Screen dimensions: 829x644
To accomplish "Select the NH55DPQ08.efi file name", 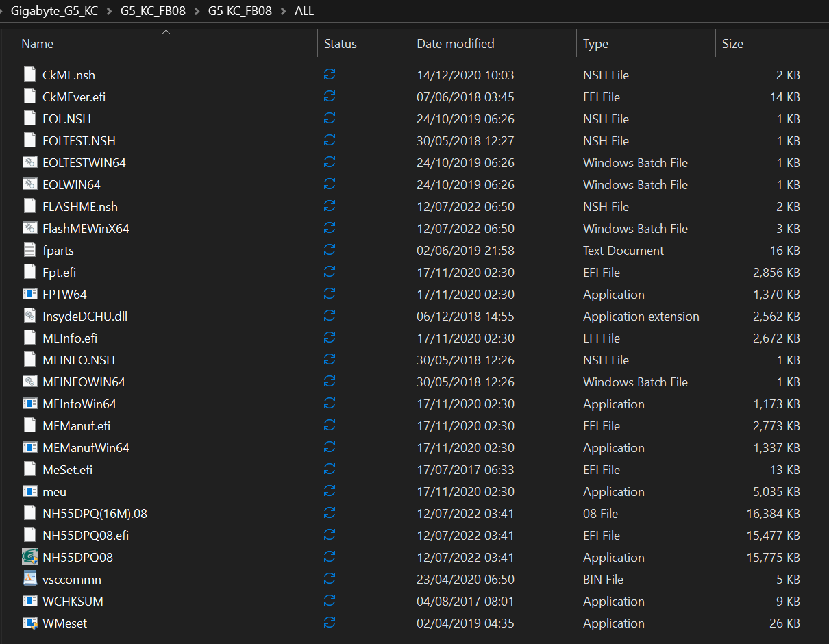I will pos(86,535).
